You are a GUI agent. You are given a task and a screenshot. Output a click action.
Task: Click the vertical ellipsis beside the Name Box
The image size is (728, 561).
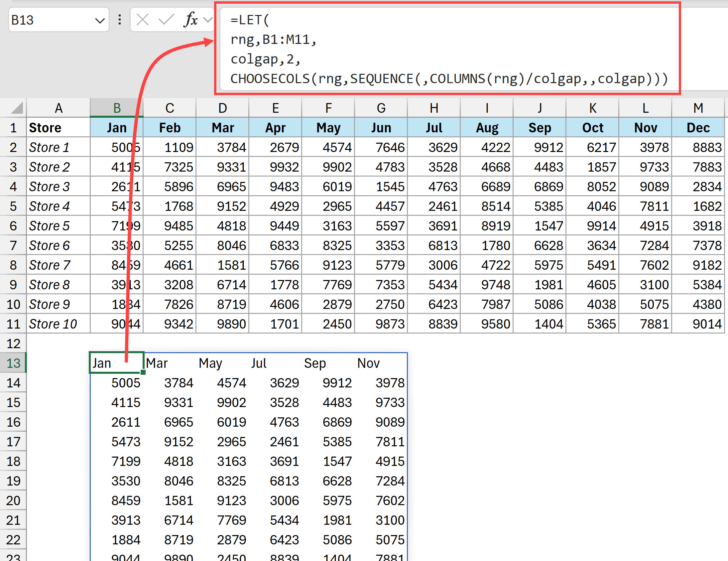pos(119,20)
